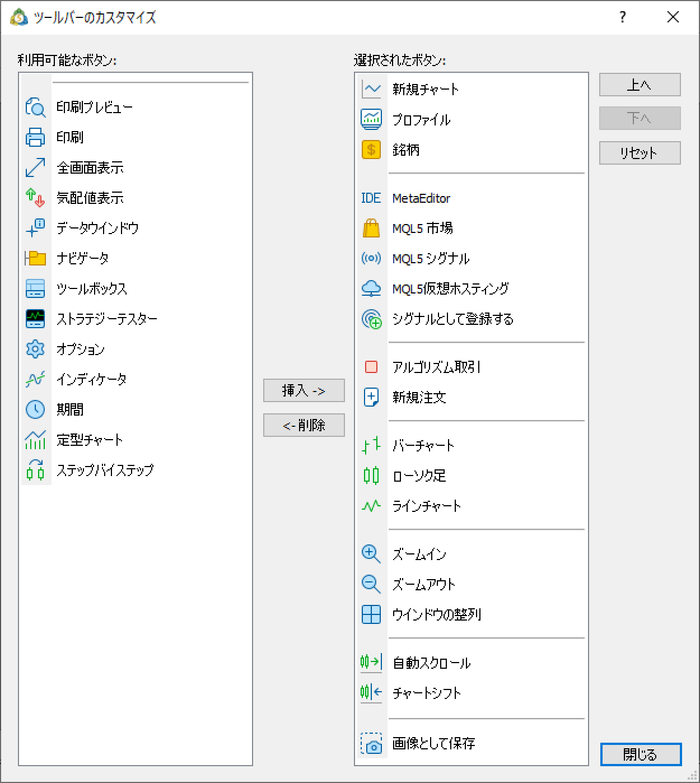
Task: Close dialog with 閉じる button
Action: tap(641, 754)
